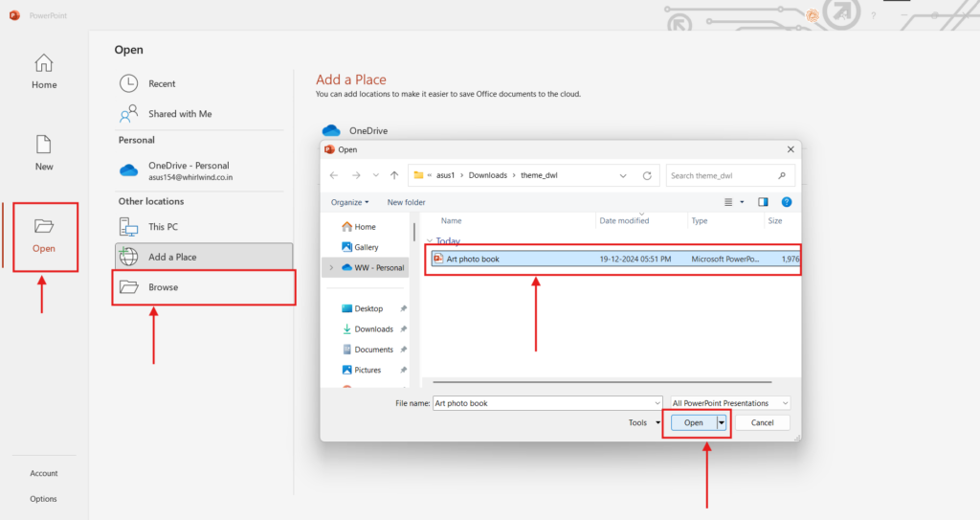Expand the WW - Personal tree node

pos(331,267)
